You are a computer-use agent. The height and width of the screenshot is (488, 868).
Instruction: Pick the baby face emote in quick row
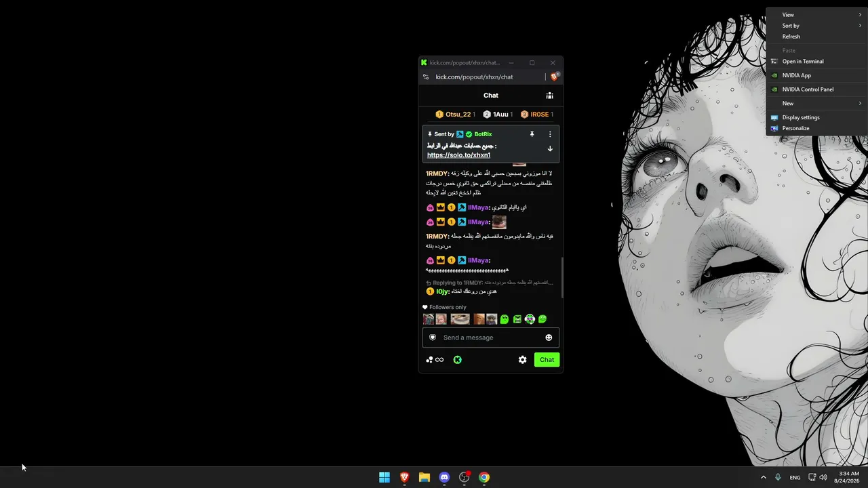coord(441,319)
